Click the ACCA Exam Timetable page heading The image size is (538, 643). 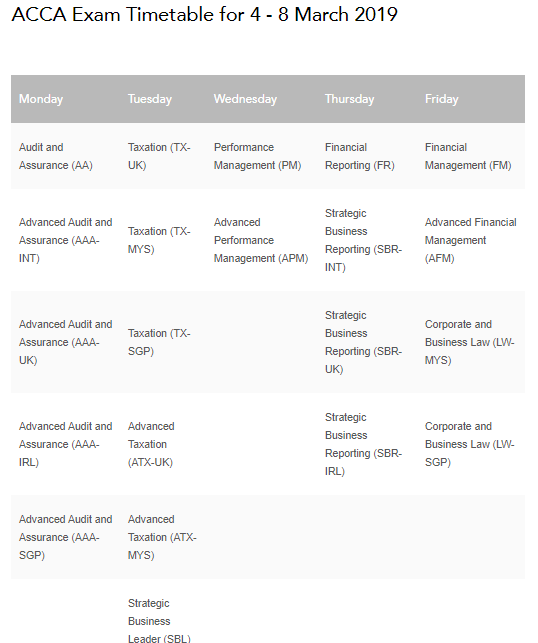pyautogui.click(x=205, y=15)
